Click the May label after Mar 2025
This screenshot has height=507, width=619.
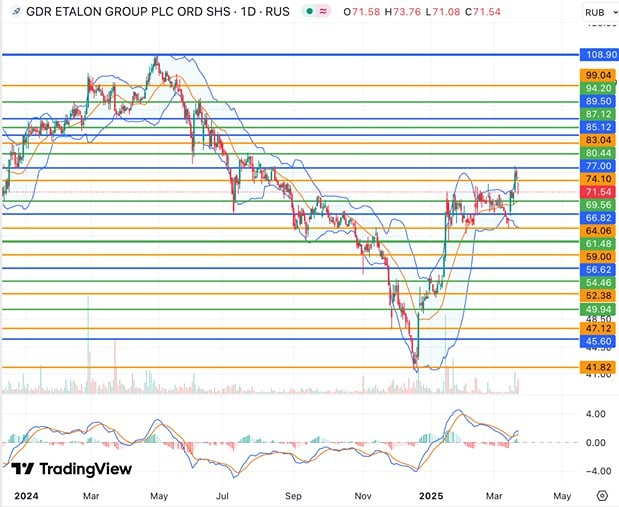pyautogui.click(x=562, y=496)
